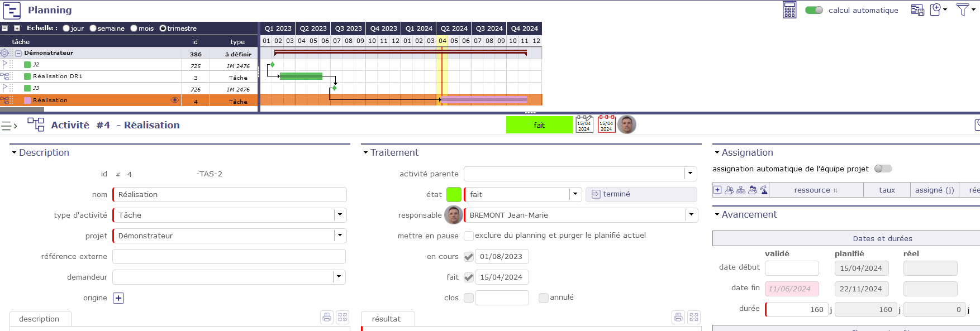Screen dimensions: 980x331
Task: Click the red update date calendar icon
Action: click(606, 124)
